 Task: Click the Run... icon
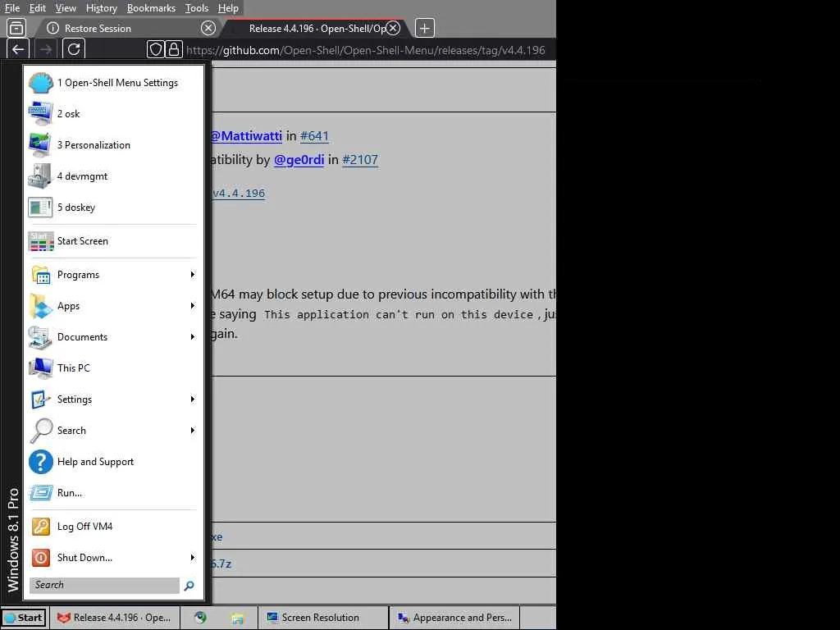point(41,493)
